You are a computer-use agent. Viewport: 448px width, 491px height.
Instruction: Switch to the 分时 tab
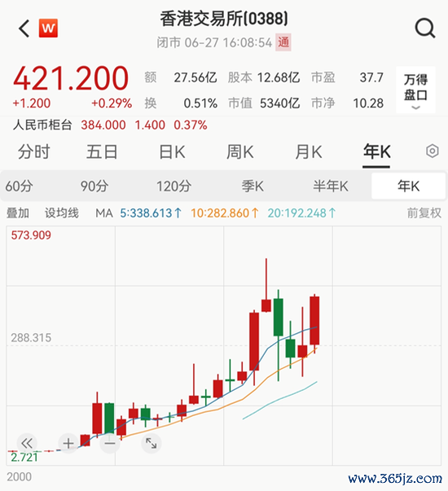[34, 152]
